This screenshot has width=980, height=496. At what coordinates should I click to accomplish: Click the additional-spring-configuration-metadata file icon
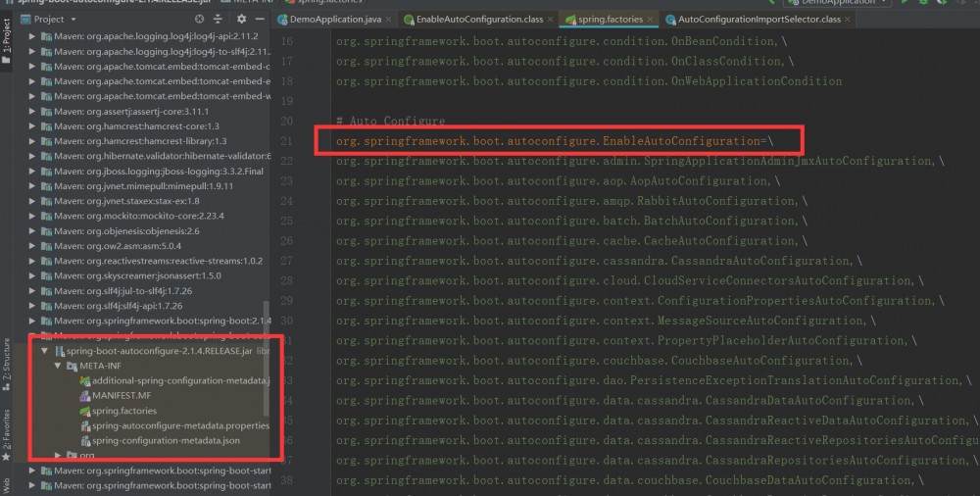point(85,381)
